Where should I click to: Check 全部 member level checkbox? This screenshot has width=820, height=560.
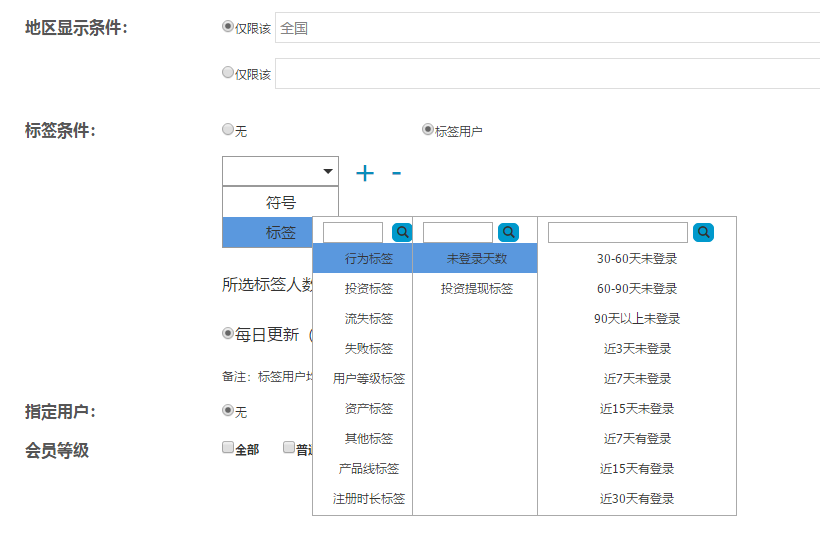[x=227, y=447]
